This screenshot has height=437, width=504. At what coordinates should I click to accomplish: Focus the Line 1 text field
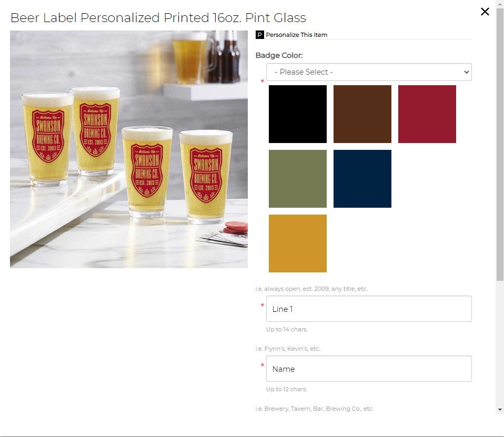coord(369,309)
